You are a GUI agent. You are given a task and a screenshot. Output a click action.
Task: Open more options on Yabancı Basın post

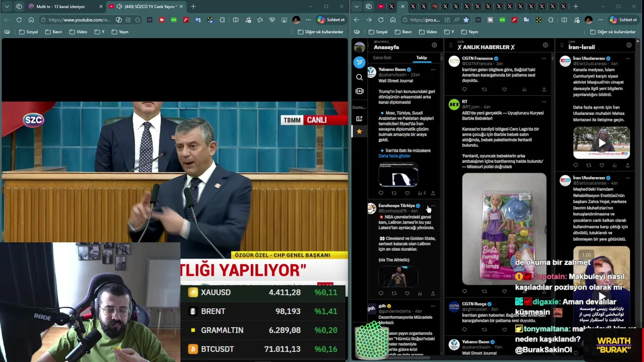point(433,69)
